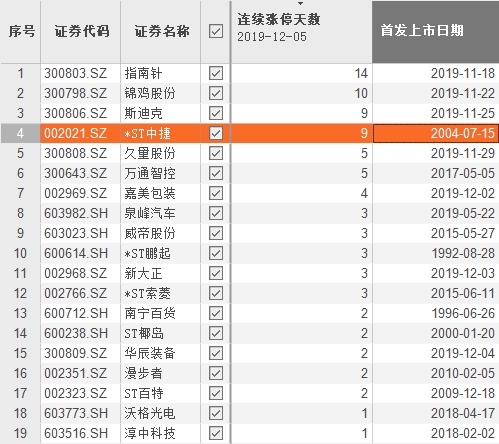The width and height of the screenshot is (499, 444).
Task: Select the listing date 1992-08-28 cell
Action: pos(436,253)
